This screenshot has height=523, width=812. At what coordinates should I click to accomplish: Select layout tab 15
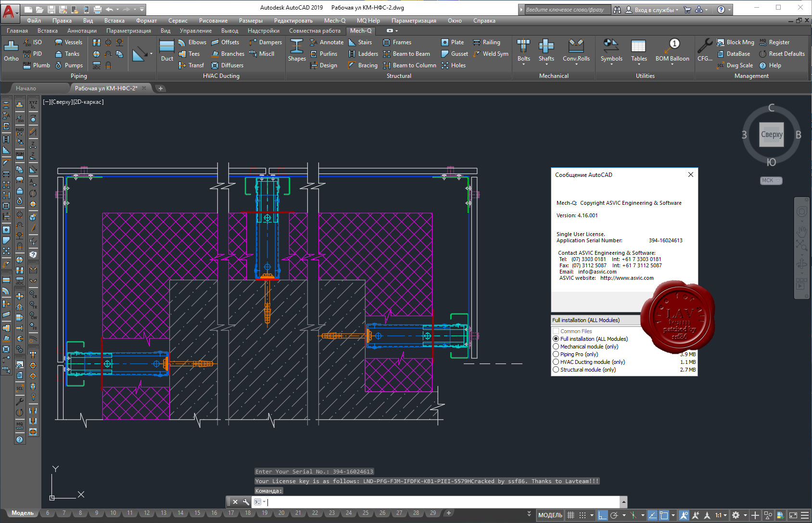coord(197,513)
